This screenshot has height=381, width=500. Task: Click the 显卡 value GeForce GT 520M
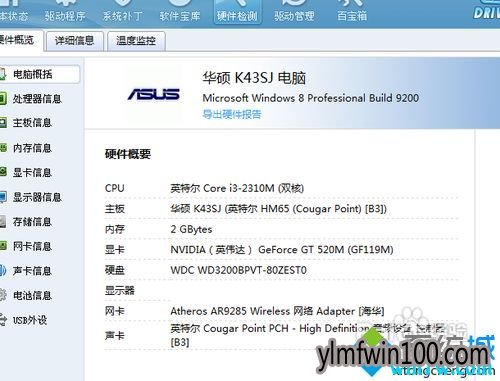282,250
